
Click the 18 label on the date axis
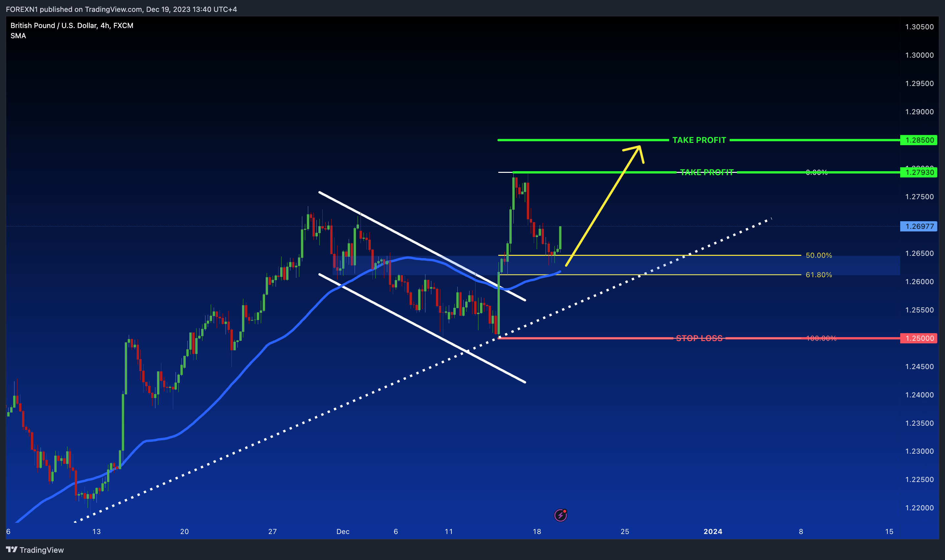[x=537, y=531]
